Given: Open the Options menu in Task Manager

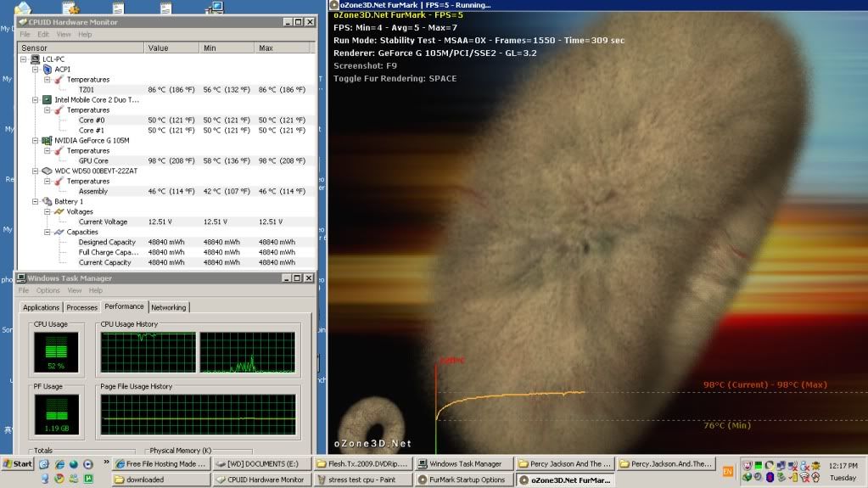Looking at the screenshot, I should coord(48,290).
